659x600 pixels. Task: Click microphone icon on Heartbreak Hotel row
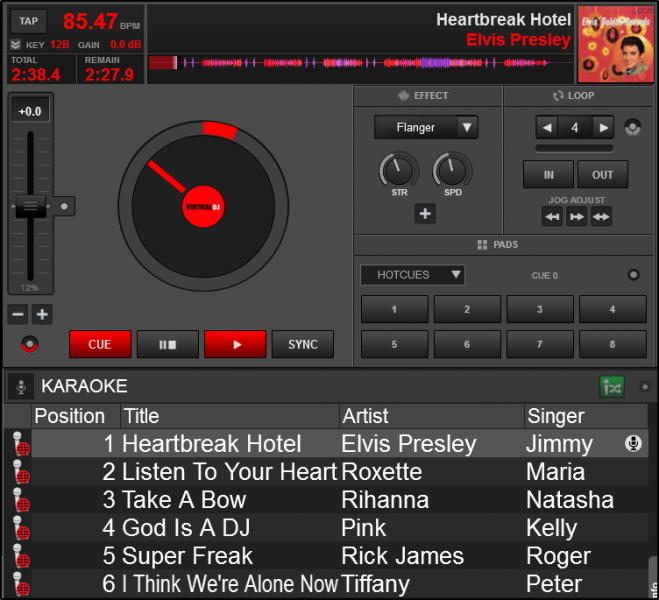[x=21, y=444]
